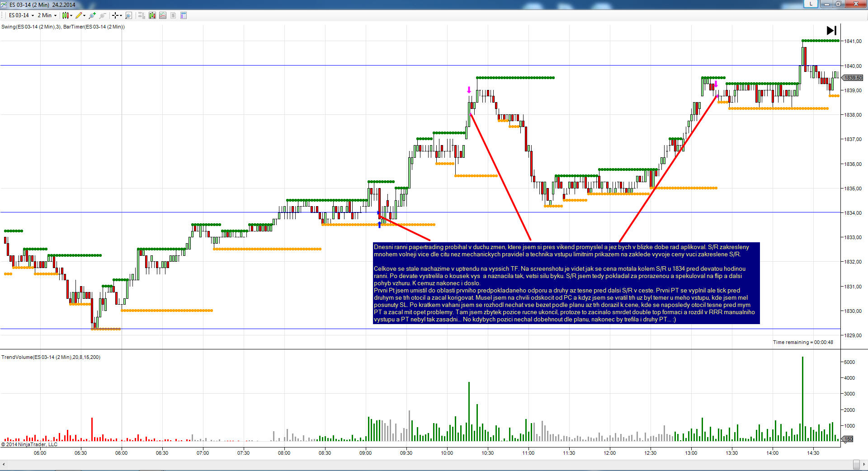Image resolution: width=868 pixels, height=471 pixels.
Task: Click the 1834,00 price axis label
Action: click(853, 213)
